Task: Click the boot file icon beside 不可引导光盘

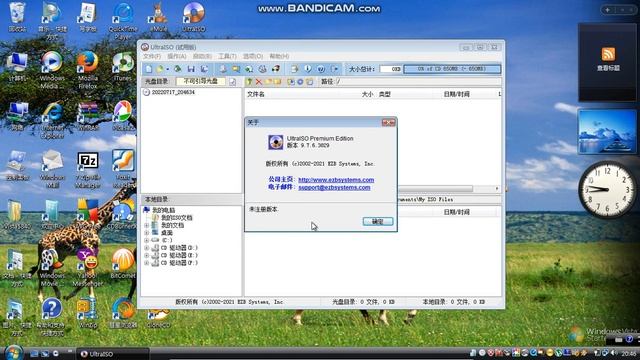Action: (232, 82)
